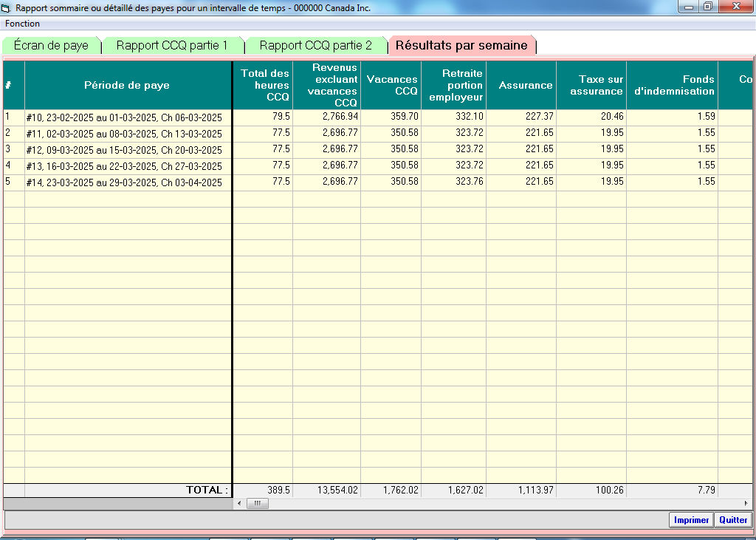The image size is (756, 540).
Task: Select the Vacances CCQ column header
Action: (391, 85)
